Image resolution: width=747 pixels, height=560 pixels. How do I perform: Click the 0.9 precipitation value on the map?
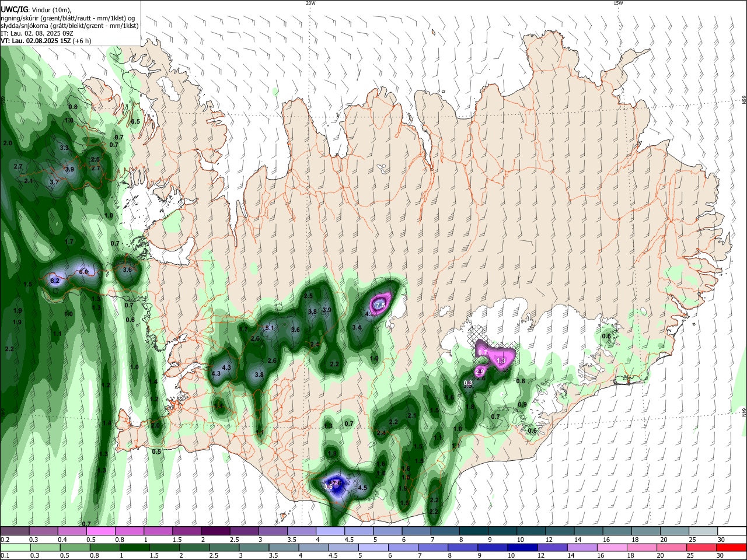click(522, 404)
